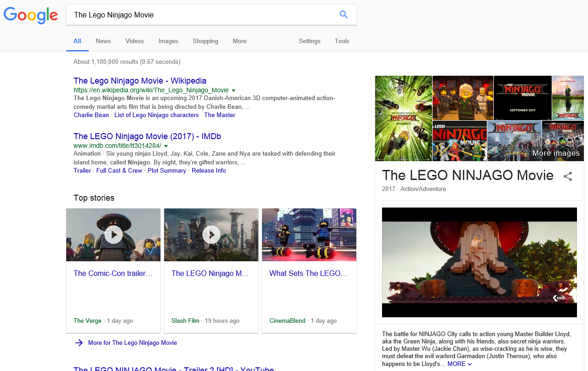Click the More images link
This screenshot has height=371, width=588.
coord(556,153)
